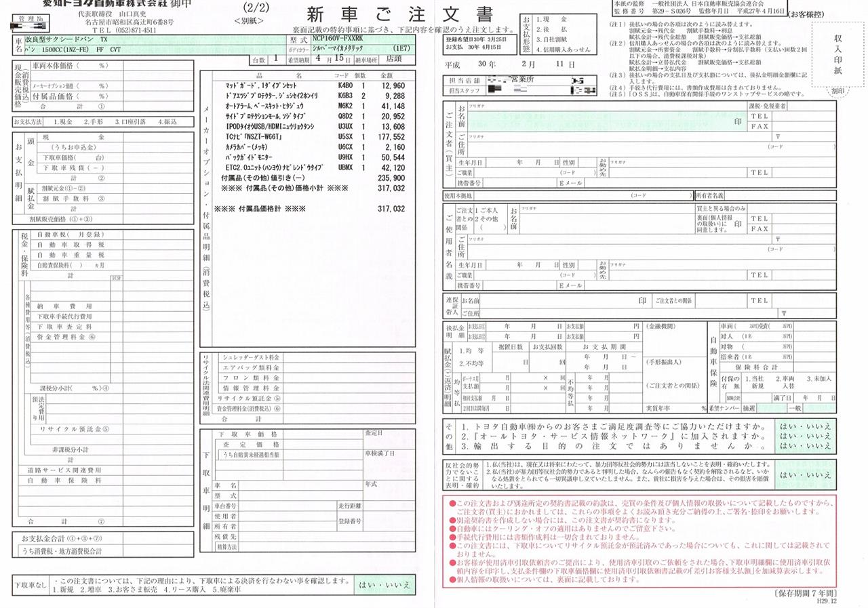Click the 317,032 in the 付属品(その他)価格小計 row
868x608 pixels.
click(391, 188)
